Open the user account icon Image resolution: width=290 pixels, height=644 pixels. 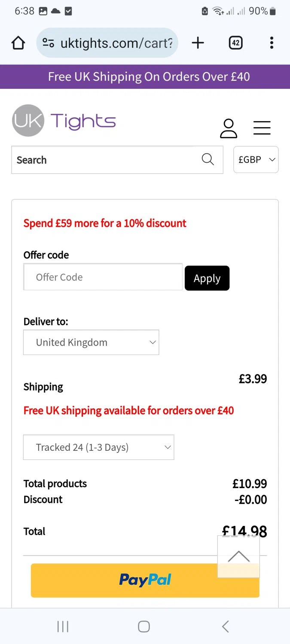coord(229,128)
